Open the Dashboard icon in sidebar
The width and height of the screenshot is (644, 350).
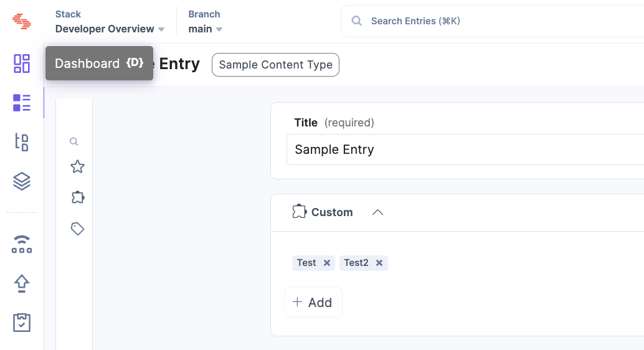click(x=22, y=64)
